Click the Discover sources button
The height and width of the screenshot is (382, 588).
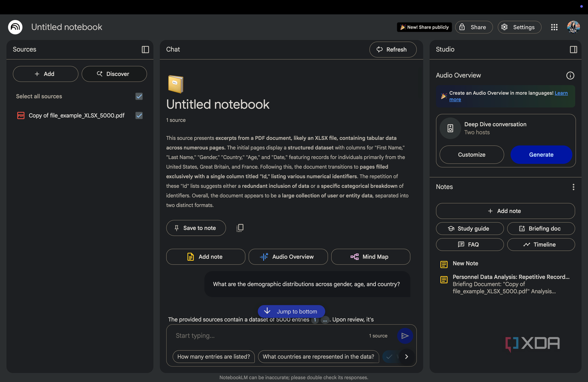114,74
